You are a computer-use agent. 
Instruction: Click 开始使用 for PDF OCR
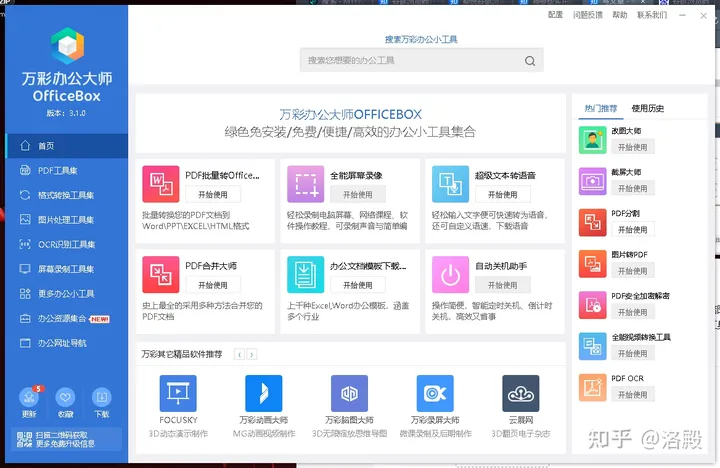pyautogui.click(x=633, y=395)
